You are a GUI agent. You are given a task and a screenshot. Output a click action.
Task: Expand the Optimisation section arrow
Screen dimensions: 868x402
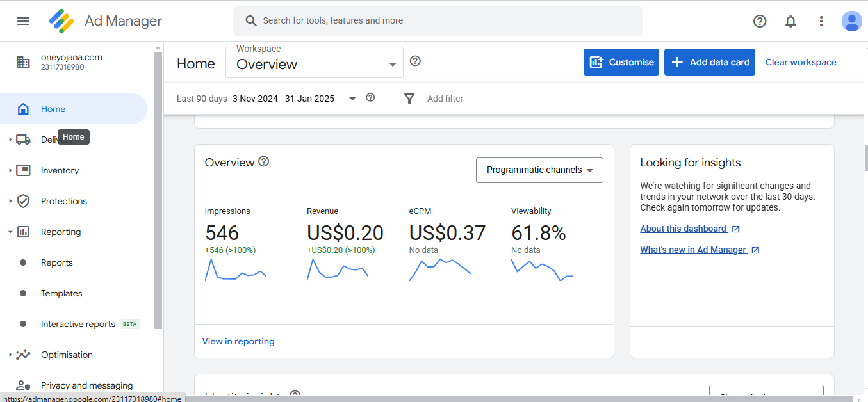click(10, 355)
